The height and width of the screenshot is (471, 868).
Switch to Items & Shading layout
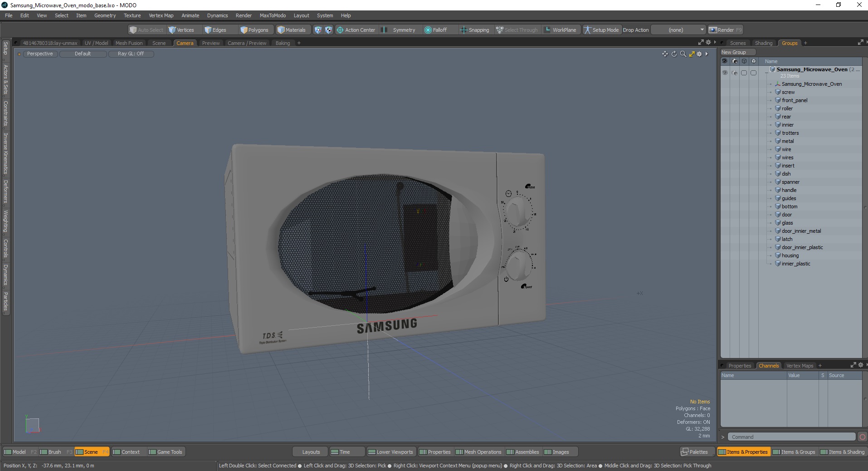point(843,452)
